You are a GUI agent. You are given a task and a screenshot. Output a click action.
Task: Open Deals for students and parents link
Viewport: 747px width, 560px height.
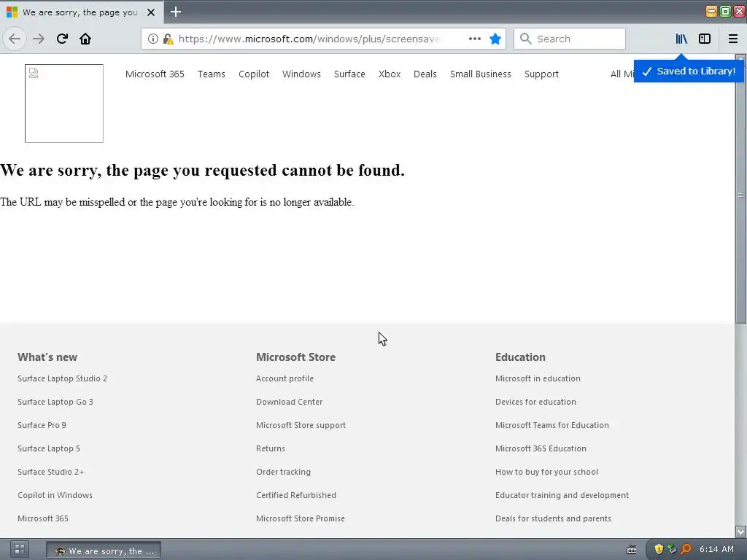pyautogui.click(x=553, y=518)
